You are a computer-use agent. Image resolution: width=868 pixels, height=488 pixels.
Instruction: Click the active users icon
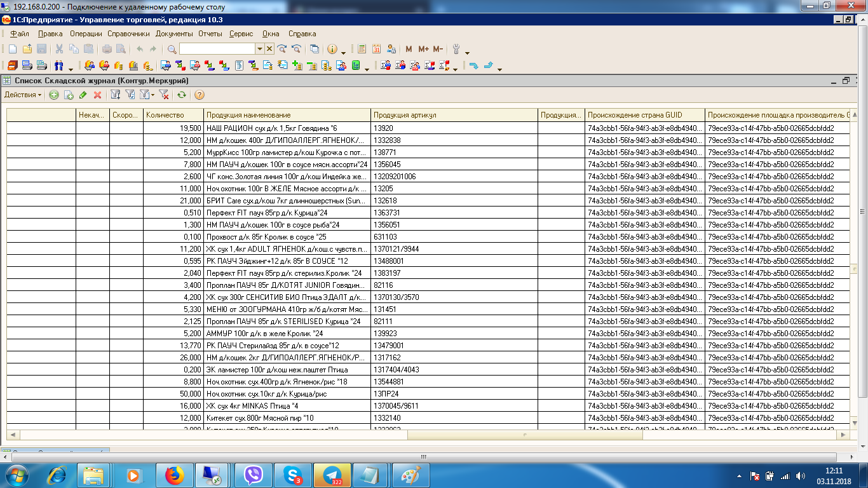pyautogui.click(x=391, y=49)
